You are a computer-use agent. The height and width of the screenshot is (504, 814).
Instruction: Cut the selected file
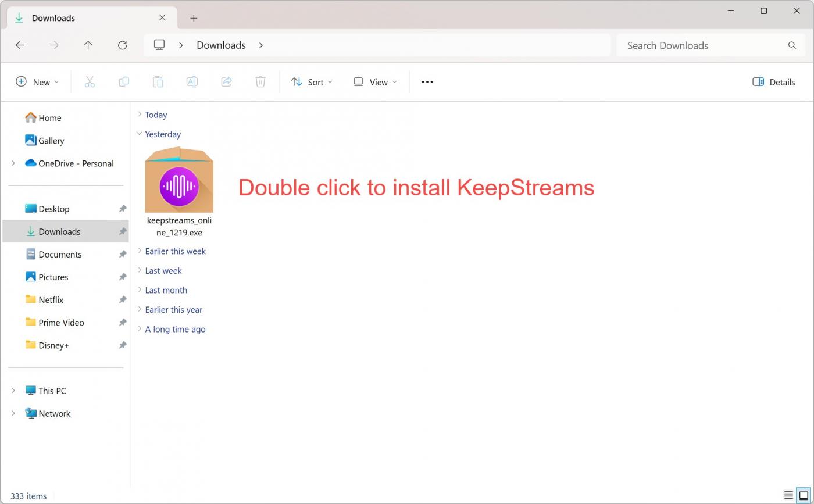coord(90,82)
